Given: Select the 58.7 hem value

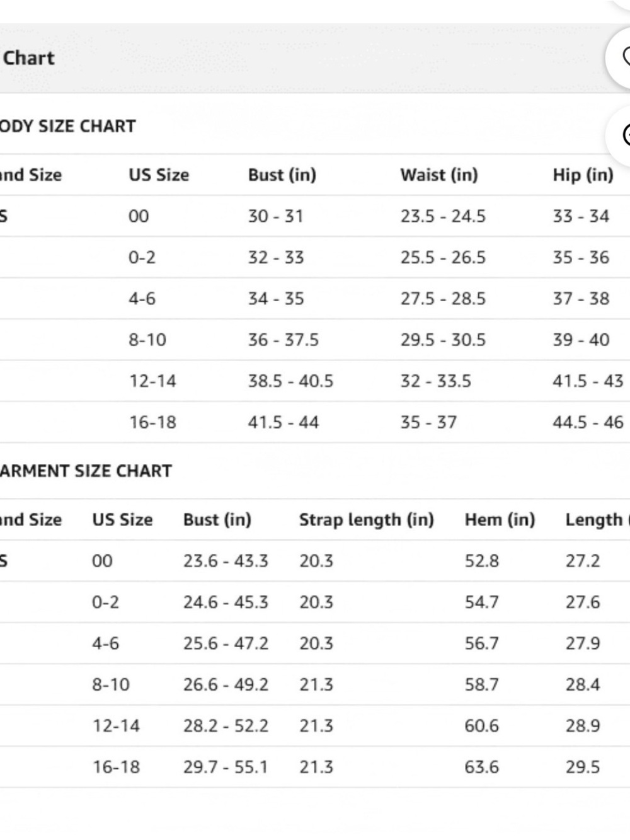Looking at the screenshot, I should (482, 684).
